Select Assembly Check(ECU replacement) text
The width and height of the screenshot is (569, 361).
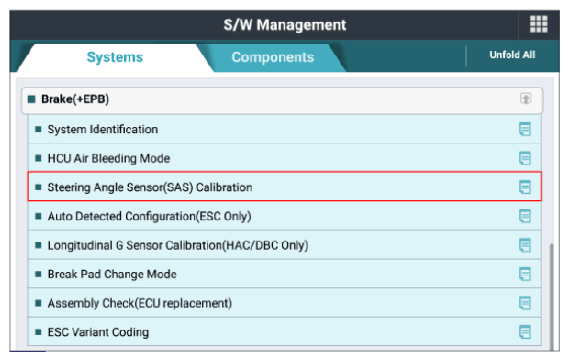click(x=140, y=303)
